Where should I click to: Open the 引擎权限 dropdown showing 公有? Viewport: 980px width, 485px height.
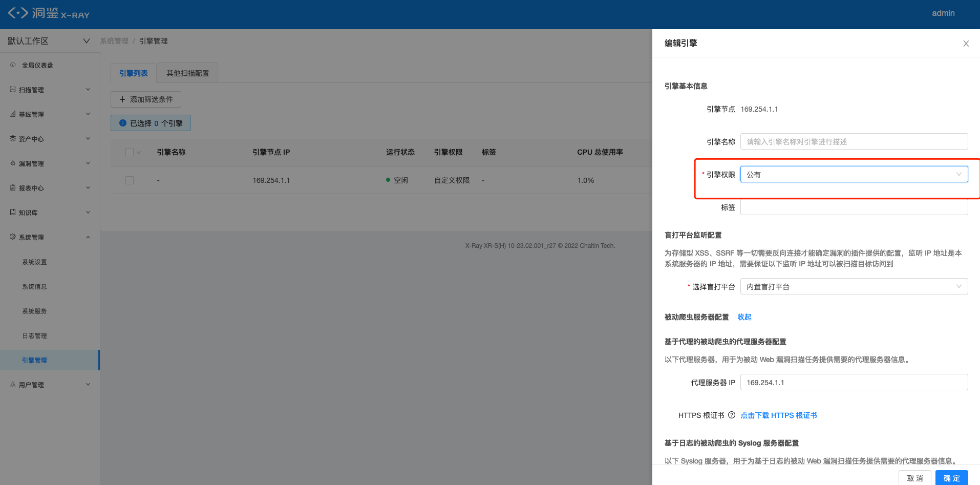(x=854, y=174)
